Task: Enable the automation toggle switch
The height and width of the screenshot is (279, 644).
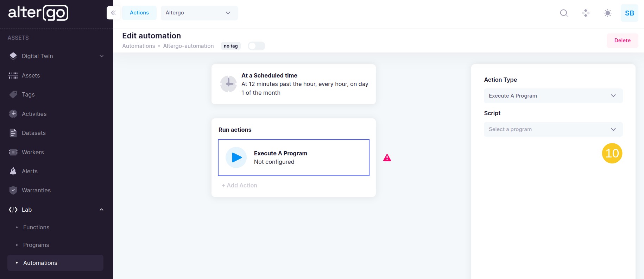Action: click(256, 46)
